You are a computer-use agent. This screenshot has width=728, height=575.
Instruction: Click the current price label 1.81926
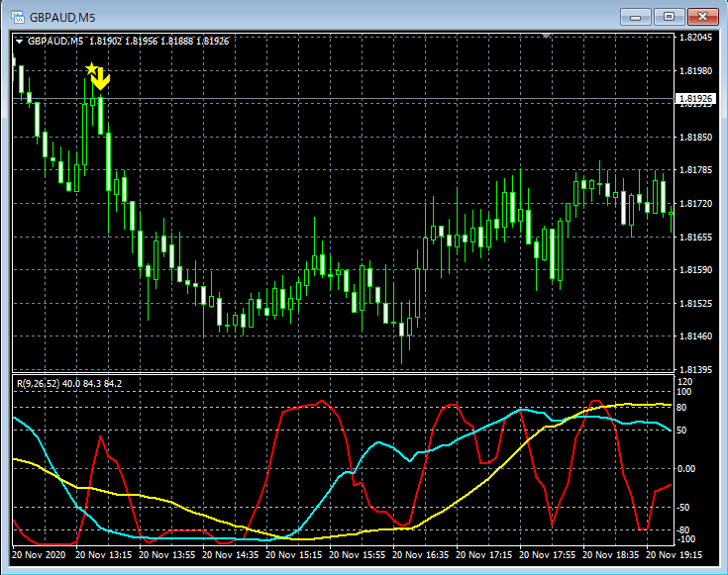click(694, 99)
